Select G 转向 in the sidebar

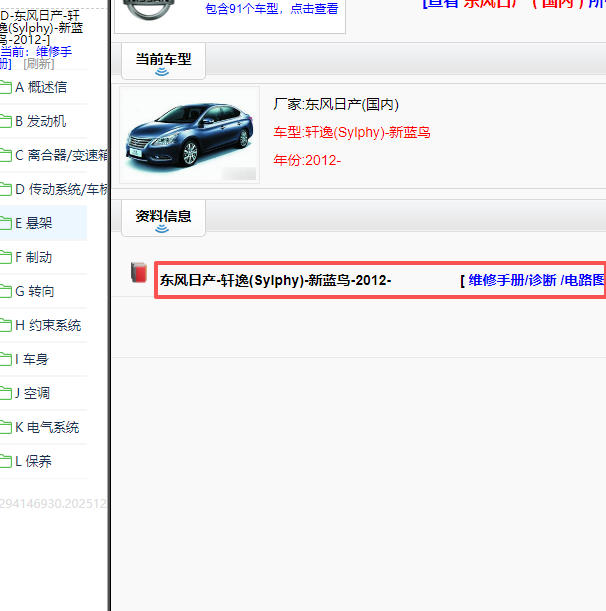point(35,291)
